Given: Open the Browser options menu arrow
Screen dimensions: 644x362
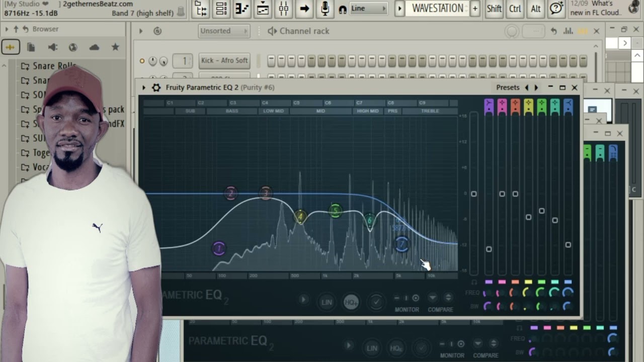Looking at the screenshot, I should coord(7,29).
